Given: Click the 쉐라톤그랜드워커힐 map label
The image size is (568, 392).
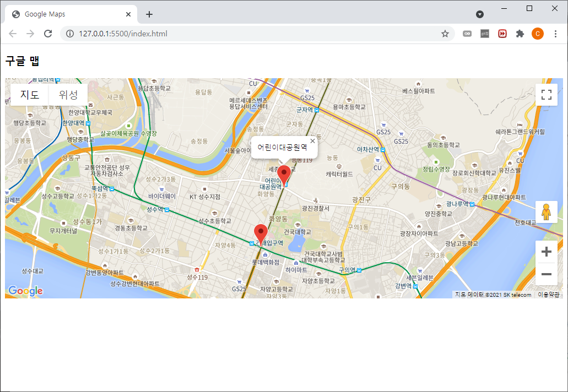Looking at the screenshot, I should pos(520,132).
